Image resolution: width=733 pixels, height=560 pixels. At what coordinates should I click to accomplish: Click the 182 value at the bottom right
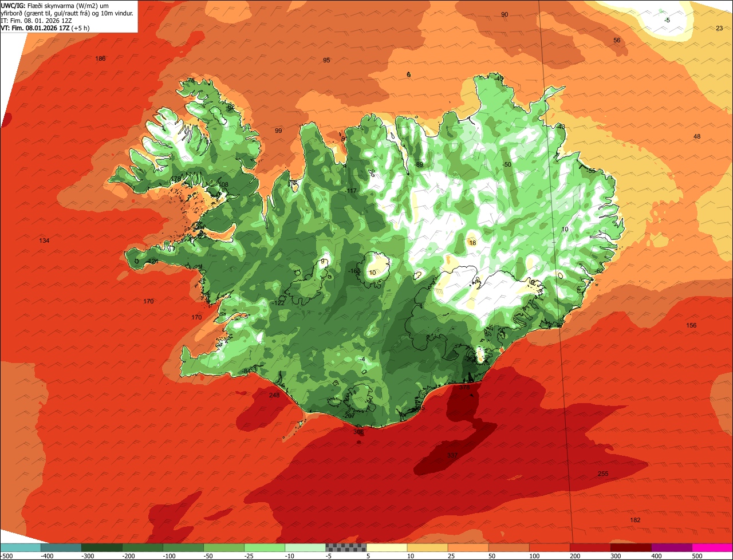point(635,520)
